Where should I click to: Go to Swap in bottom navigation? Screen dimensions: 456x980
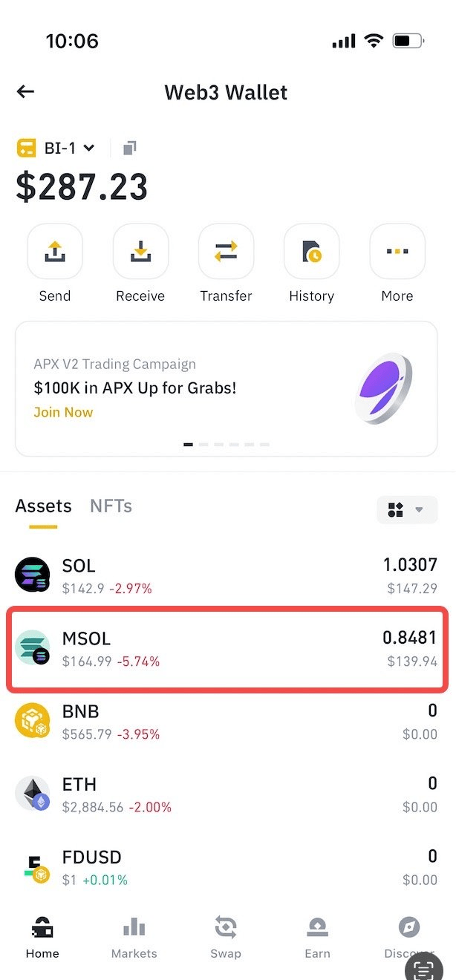226,938
